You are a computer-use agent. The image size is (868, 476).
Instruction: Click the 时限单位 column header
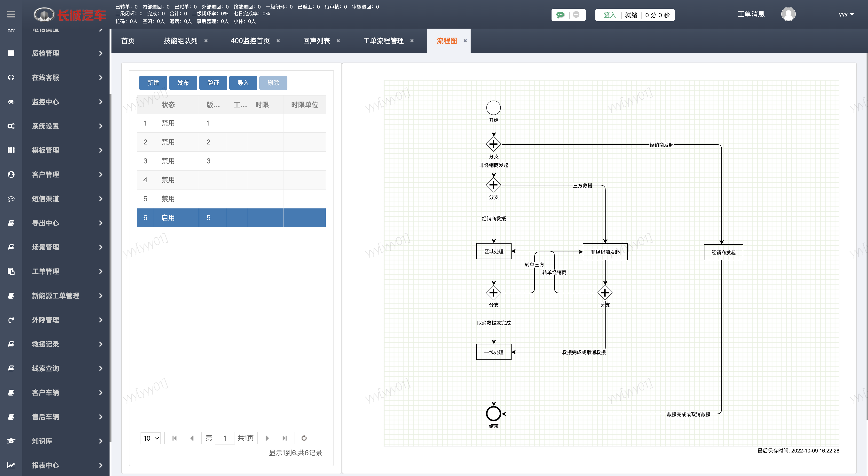305,105
